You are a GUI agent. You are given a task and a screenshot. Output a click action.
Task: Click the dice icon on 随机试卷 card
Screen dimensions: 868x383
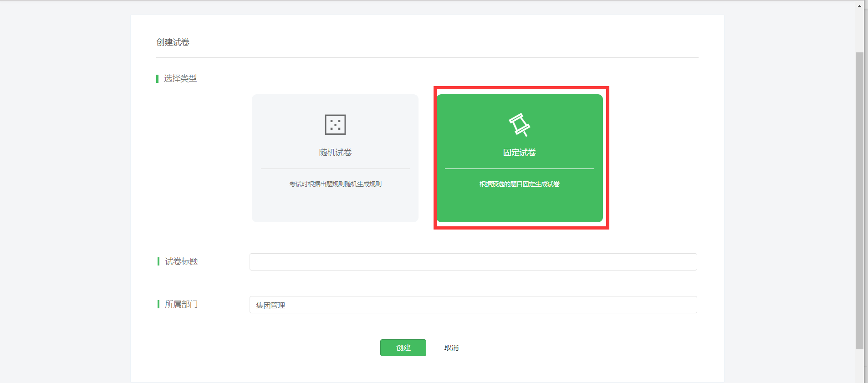tap(335, 125)
